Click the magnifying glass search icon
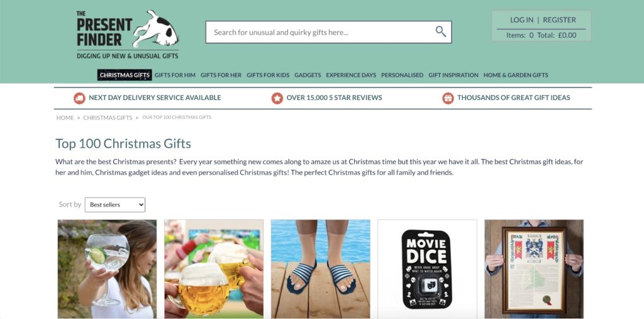The image size is (644, 319). [441, 31]
